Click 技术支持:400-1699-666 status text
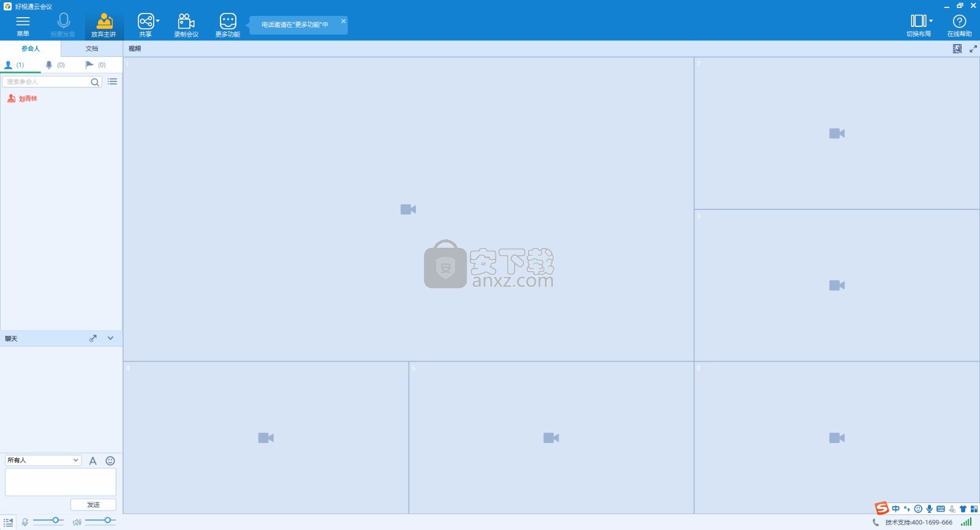Screen dimensions: 980x530 pos(919,523)
